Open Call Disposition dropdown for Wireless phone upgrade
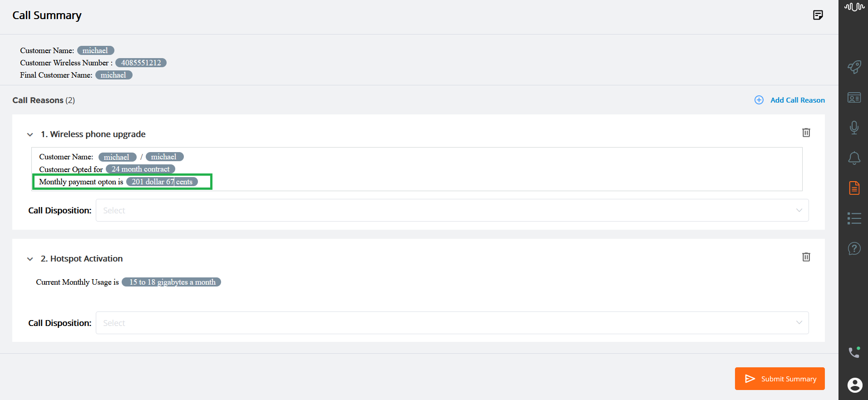 [x=452, y=210]
